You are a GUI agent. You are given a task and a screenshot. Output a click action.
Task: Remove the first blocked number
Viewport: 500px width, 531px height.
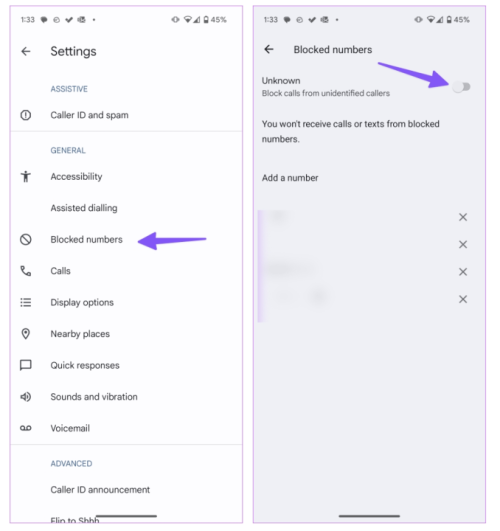(x=463, y=217)
